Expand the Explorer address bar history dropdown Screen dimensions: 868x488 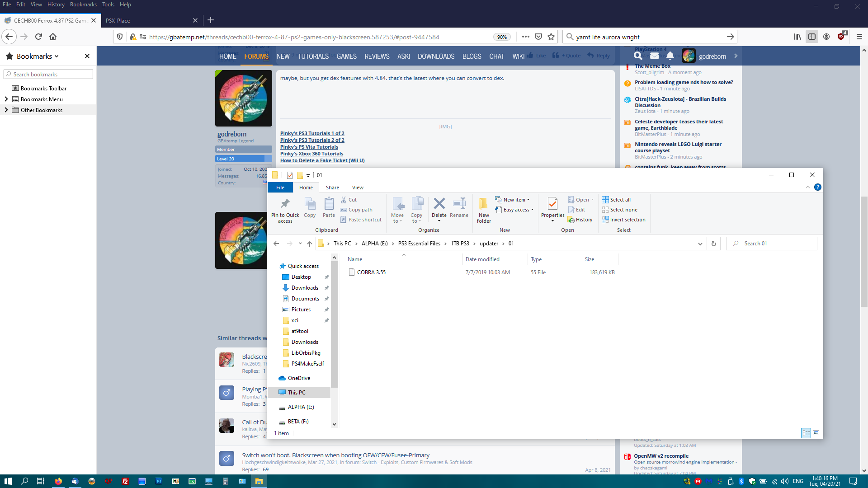pos(700,244)
